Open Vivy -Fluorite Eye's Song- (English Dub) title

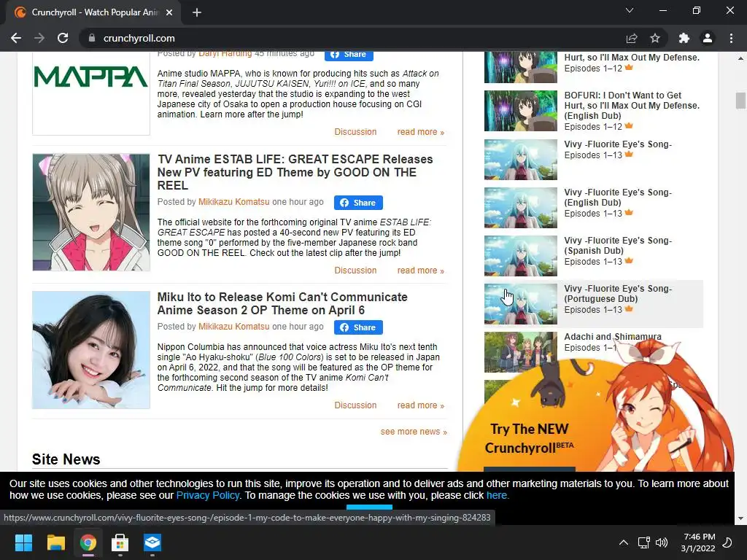(618, 197)
